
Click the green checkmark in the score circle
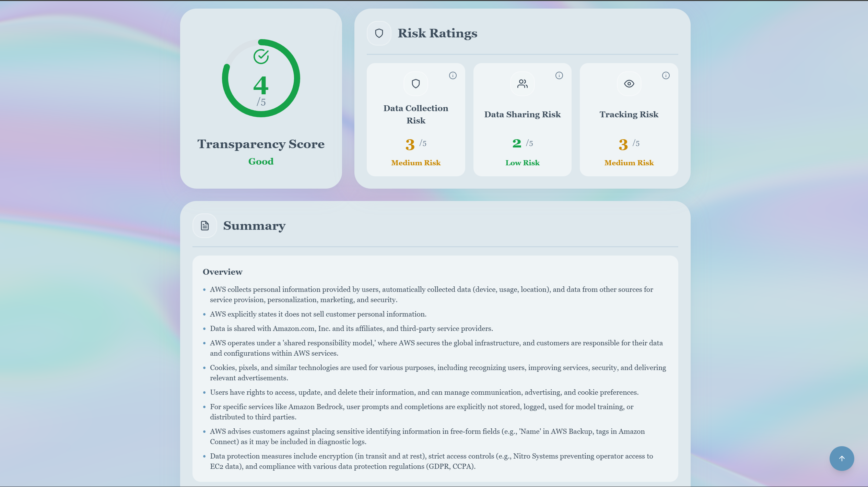point(261,57)
